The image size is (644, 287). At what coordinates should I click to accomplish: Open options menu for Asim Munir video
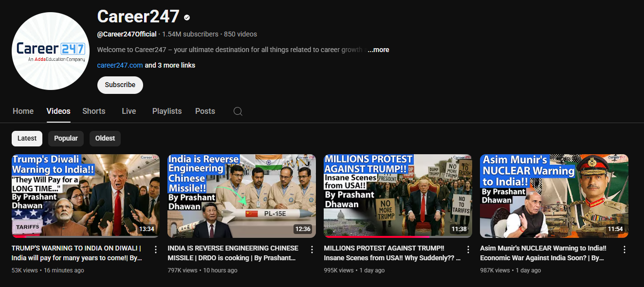[625, 250]
